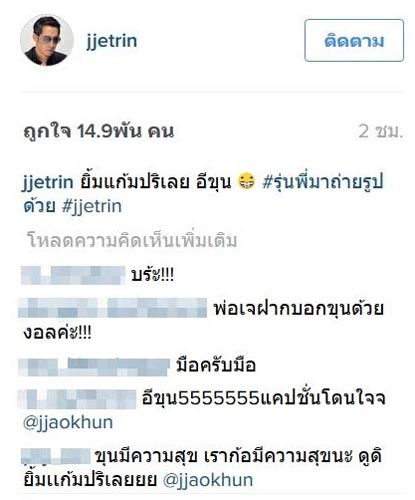This screenshot has height=500, width=415.
Task: Expand โหลดความคิดเห็นเพิ่มเติม to load more comments
Action: (132, 240)
